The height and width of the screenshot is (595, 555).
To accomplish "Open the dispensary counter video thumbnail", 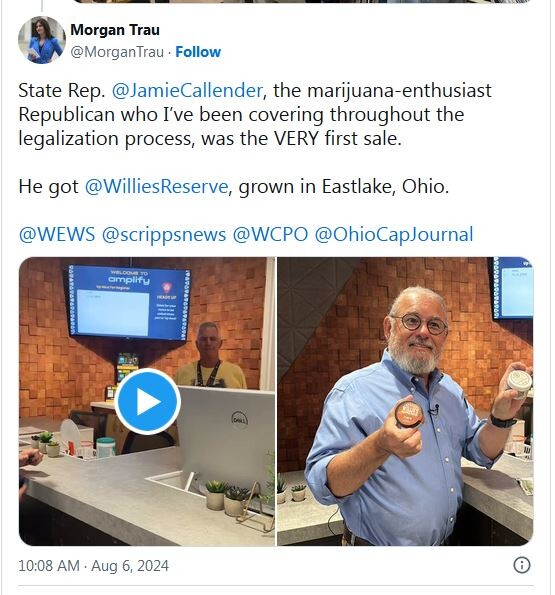I will (x=147, y=401).
